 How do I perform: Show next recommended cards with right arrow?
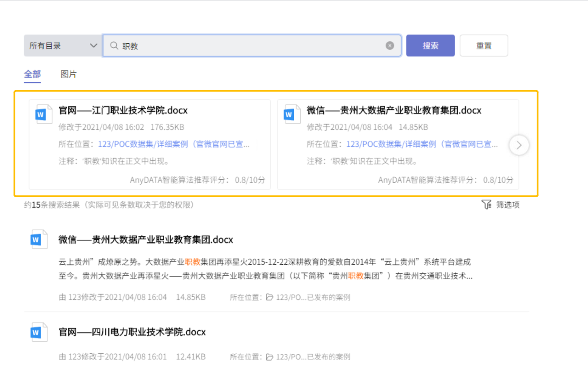pyautogui.click(x=519, y=145)
